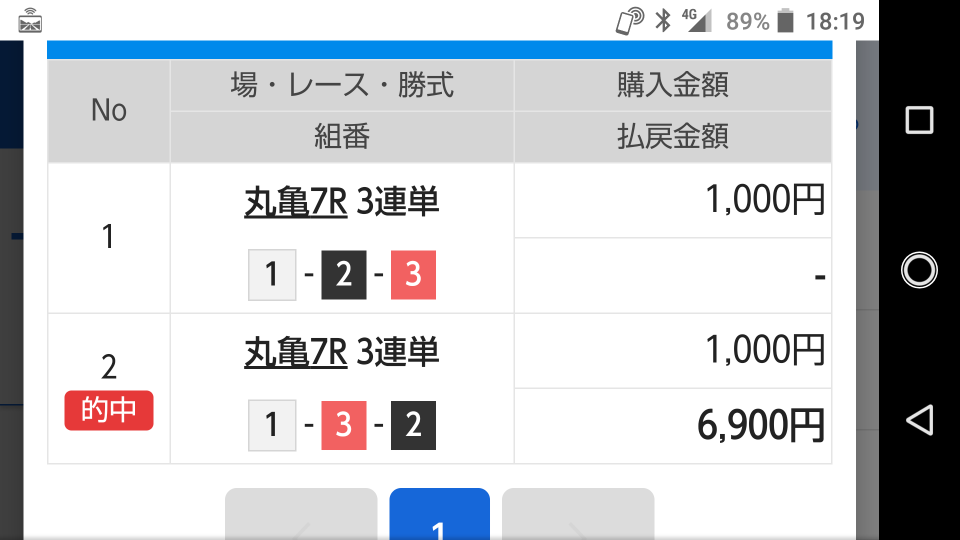
Task: Tap the 6,900円 payout amount
Action: tap(761, 426)
